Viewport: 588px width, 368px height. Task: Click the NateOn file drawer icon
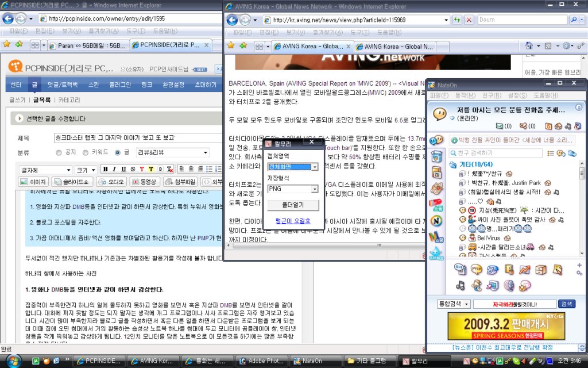pyautogui.click(x=540, y=269)
